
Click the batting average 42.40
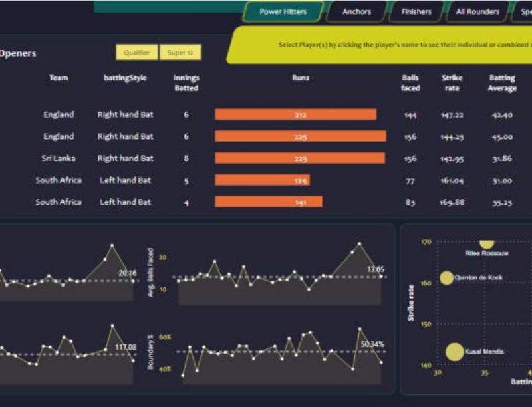coord(502,115)
